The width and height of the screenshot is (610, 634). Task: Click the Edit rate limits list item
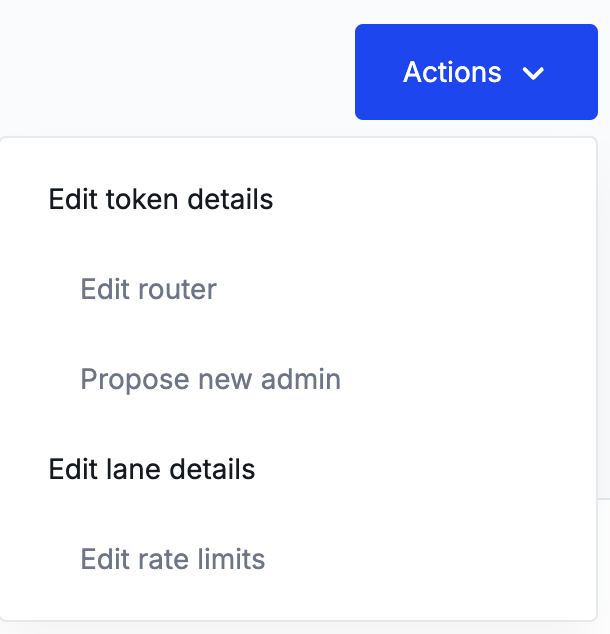[x=173, y=559]
